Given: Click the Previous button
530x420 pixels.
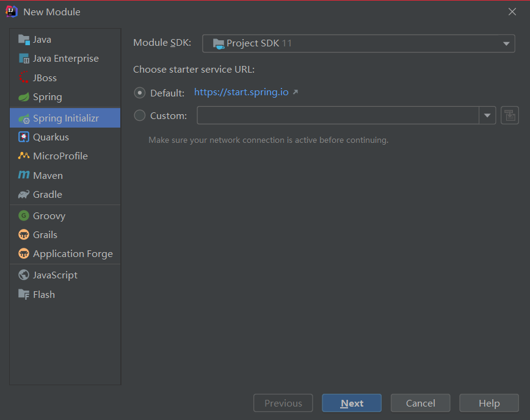Looking at the screenshot, I should [x=283, y=403].
